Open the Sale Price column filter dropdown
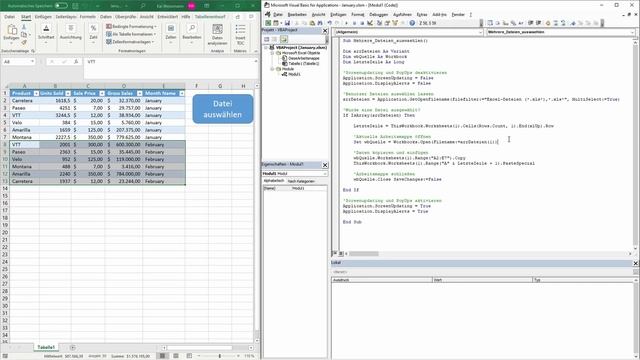The image size is (640, 360). (x=102, y=93)
